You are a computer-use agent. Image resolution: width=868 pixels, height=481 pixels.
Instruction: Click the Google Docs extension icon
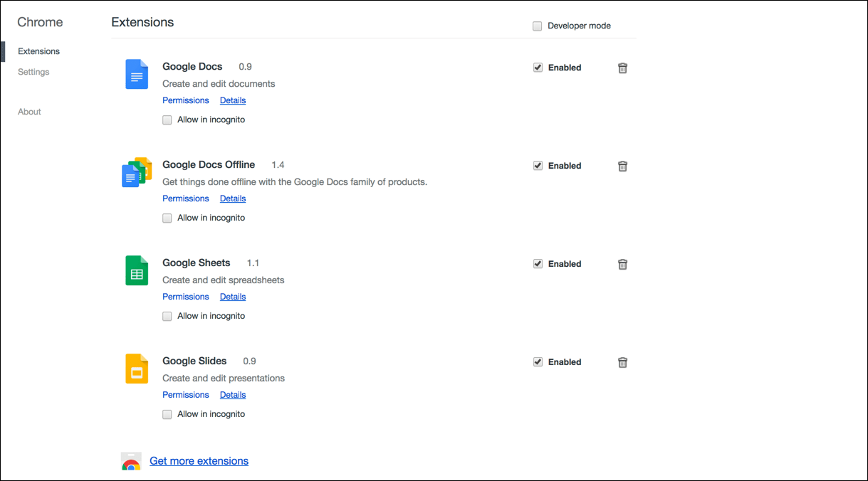pos(136,74)
